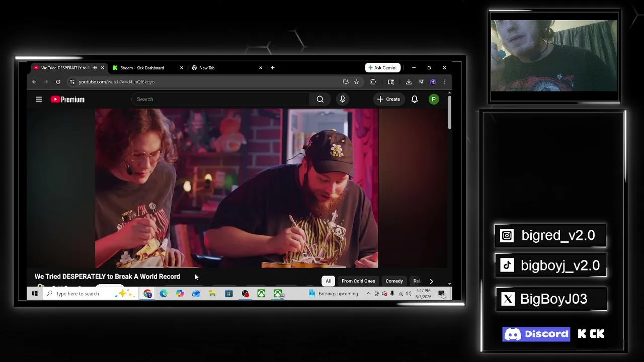Open Microsoft Edge from the taskbar
The width and height of the screenshot is (644, 362).
[x=164, y=294]
